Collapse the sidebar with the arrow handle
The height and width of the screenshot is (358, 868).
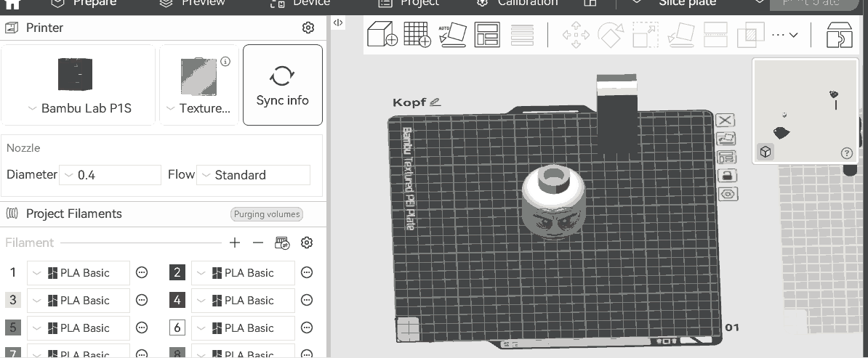click(338, 23)
